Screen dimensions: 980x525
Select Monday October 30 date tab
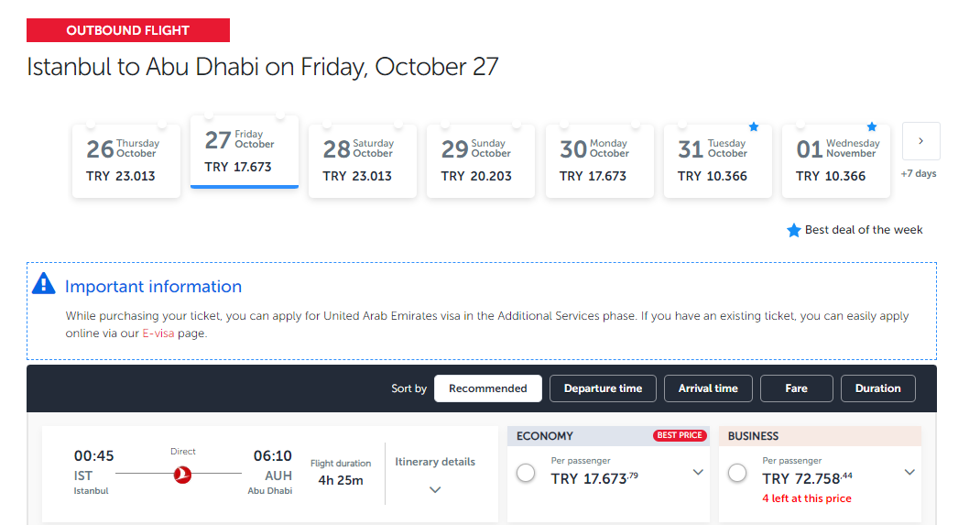(x=599, y=160)
